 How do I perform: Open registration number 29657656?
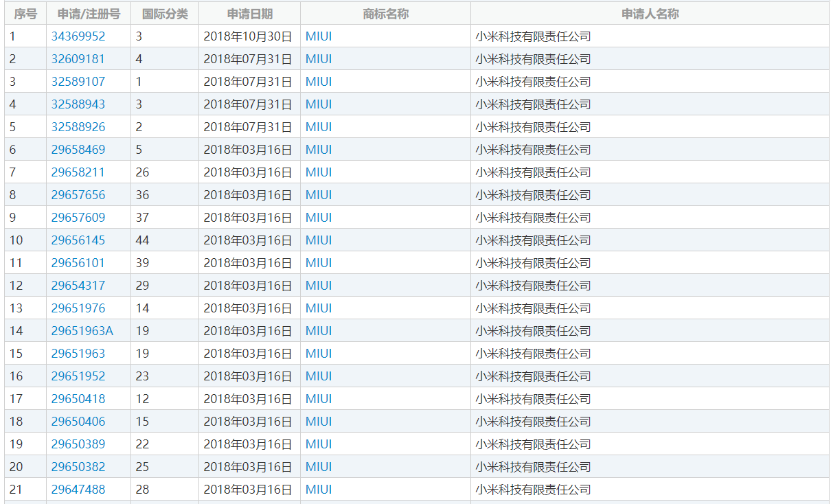point(78,195)
